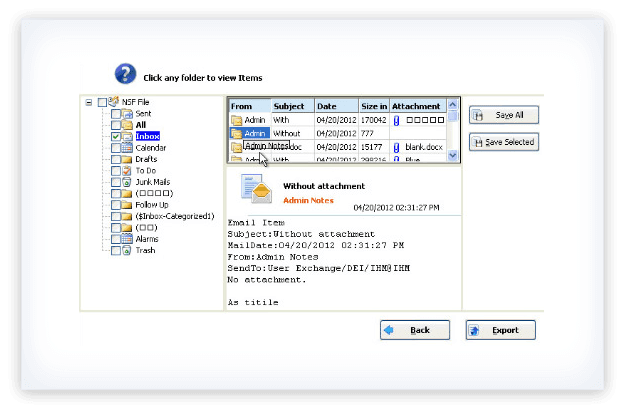Enable the Drafts folder checkbox
The height and width of the screenshot is (409, 624).
tap(116, 159)
